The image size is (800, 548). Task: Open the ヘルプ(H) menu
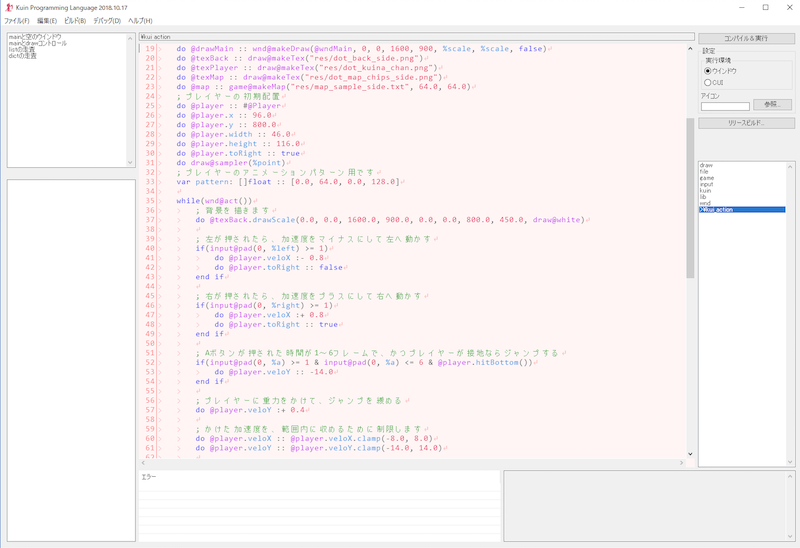140,21
